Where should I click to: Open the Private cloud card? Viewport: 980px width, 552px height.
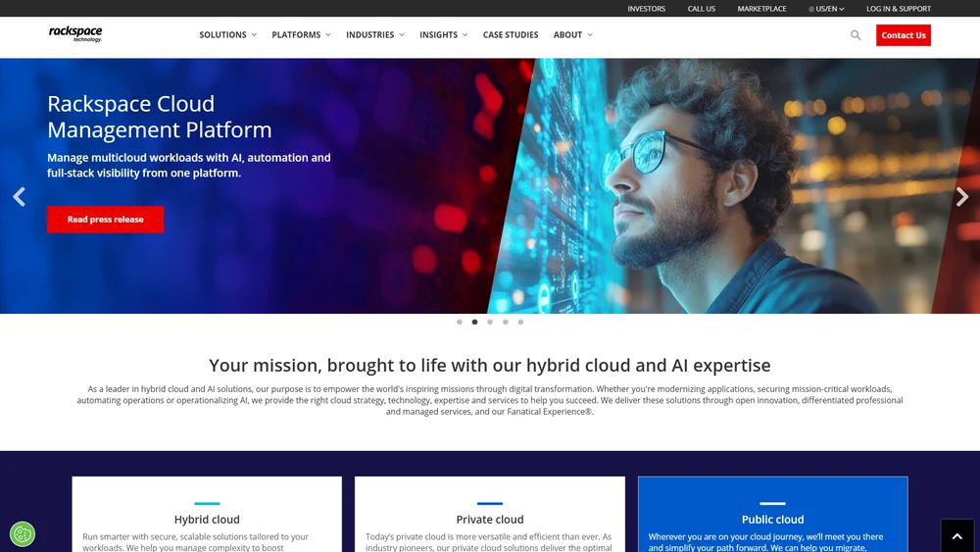click(x=490, y=515)
